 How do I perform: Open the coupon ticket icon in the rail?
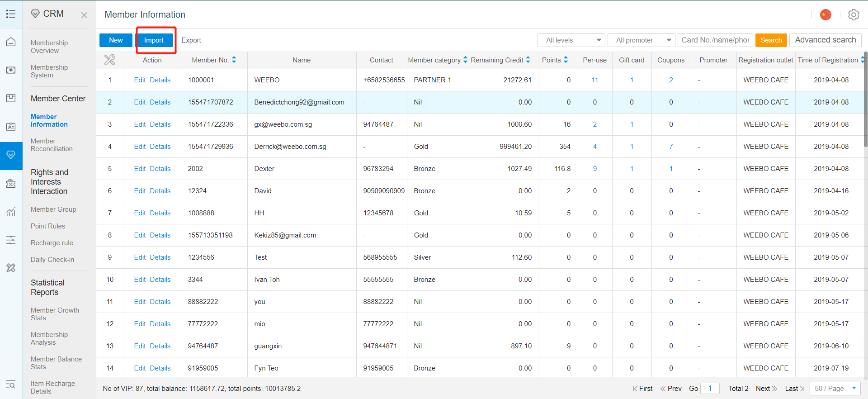pyautogui.click(x=11, y=183)
